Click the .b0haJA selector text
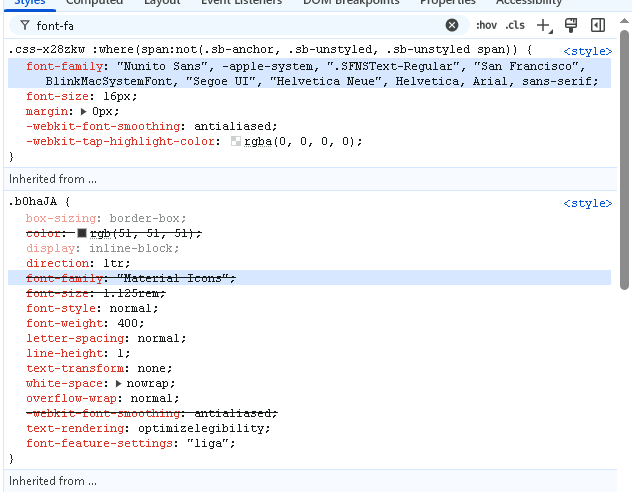 click(x=33, y=201)
